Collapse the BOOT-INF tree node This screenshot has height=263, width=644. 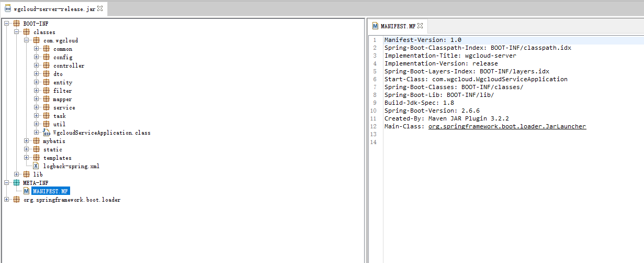pos(6,24)
